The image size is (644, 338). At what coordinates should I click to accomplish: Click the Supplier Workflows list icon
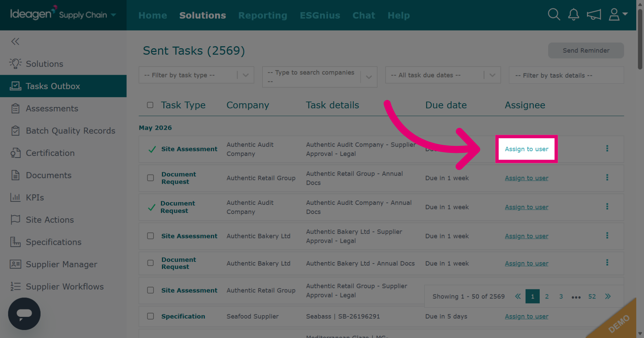pos(15,286)
